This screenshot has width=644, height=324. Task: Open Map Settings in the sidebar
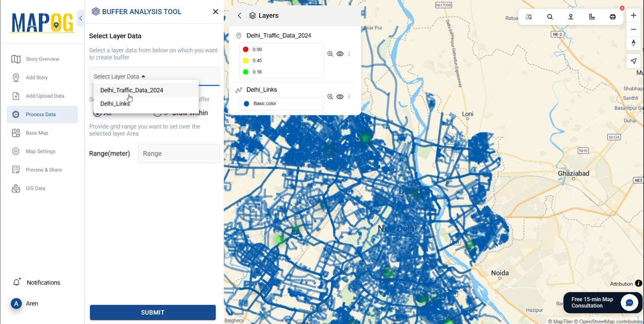click(x=42, y=152)
